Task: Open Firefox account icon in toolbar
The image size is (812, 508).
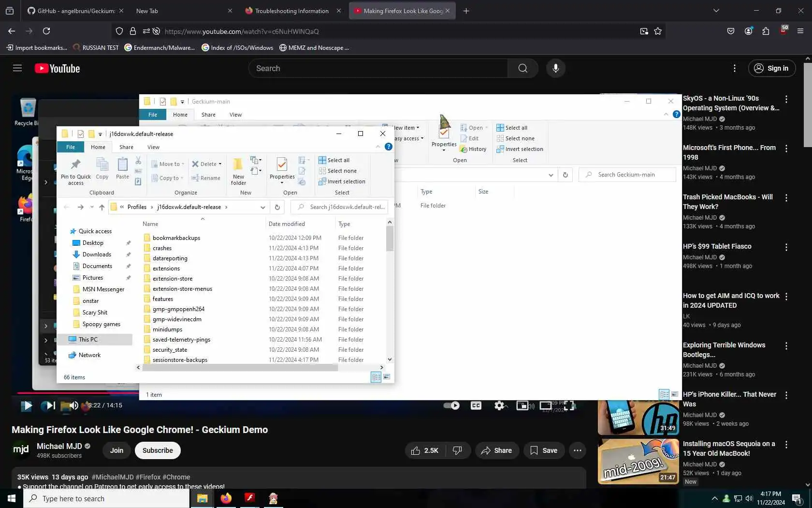Action: (749, 31)
